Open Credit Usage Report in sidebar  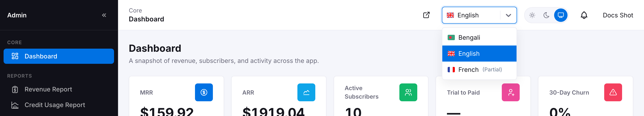(x=59, y=105)
